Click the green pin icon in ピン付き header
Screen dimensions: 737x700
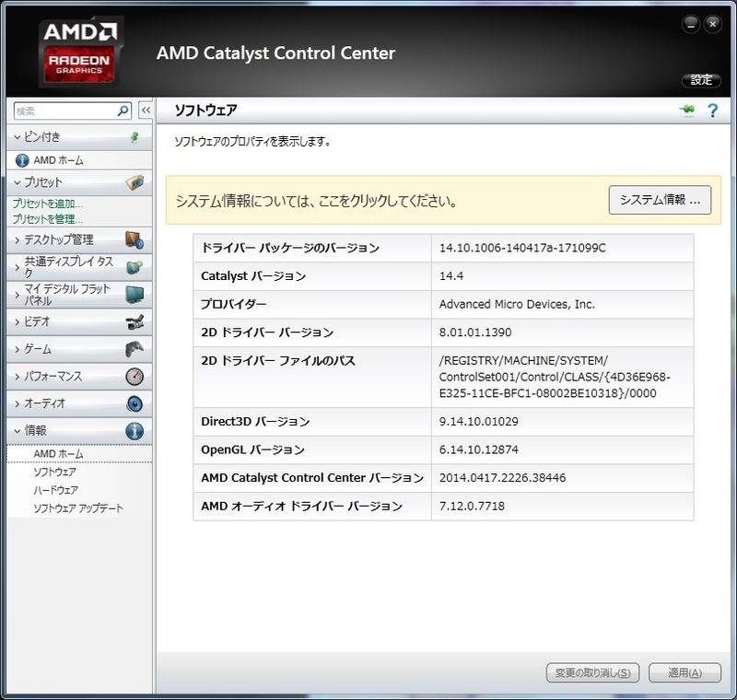click(135, 136)
